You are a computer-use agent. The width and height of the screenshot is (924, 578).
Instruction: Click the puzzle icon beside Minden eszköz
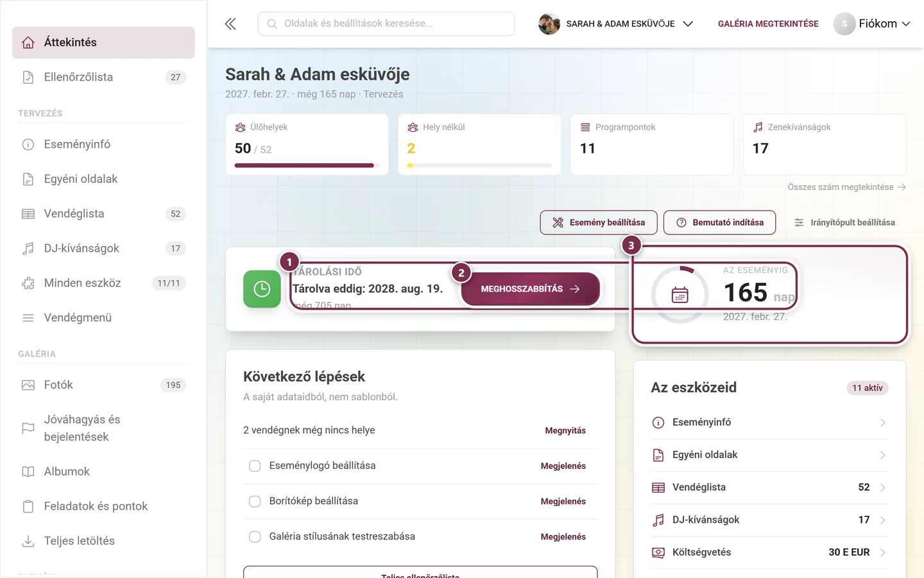click(x=28, y=283)
